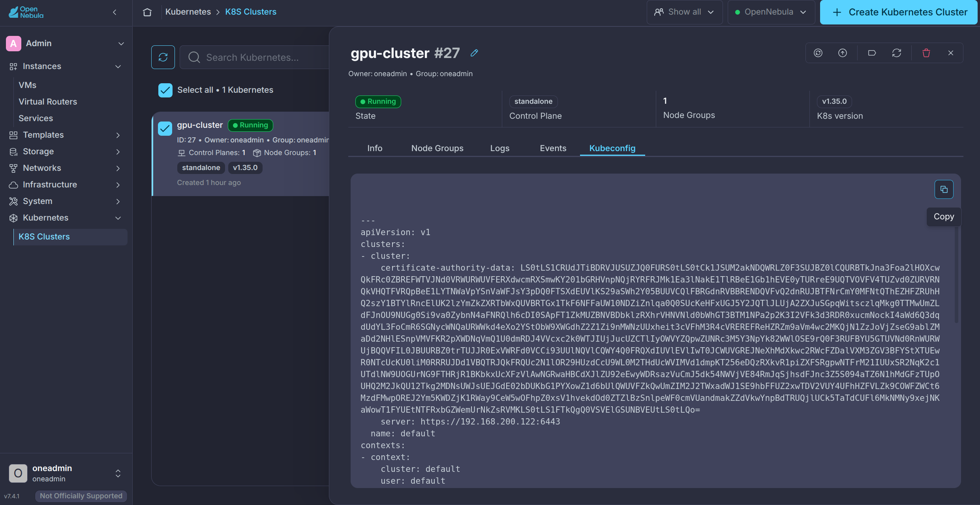Collapse the sidebar with the left arrow

point(115,12)
